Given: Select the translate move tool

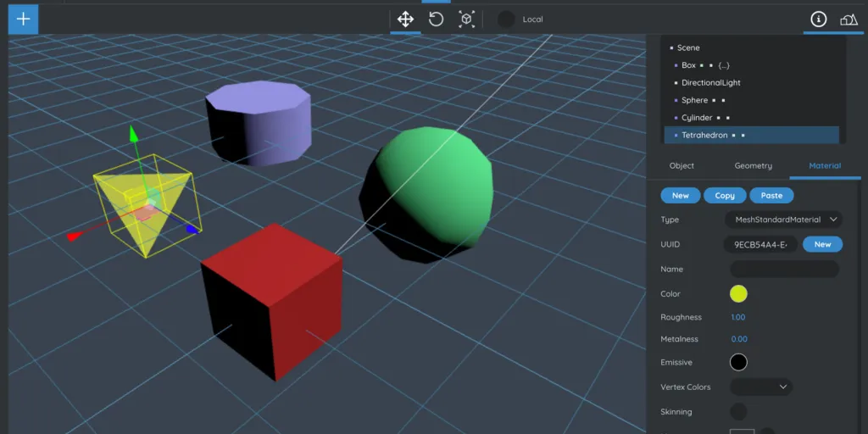Looking at the screenshot, I should point(405,19).
